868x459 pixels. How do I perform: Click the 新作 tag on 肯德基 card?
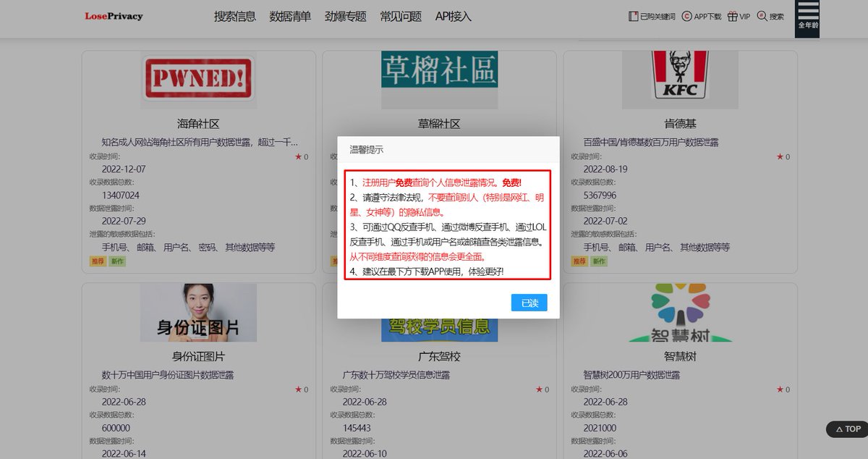click(599, 261)
